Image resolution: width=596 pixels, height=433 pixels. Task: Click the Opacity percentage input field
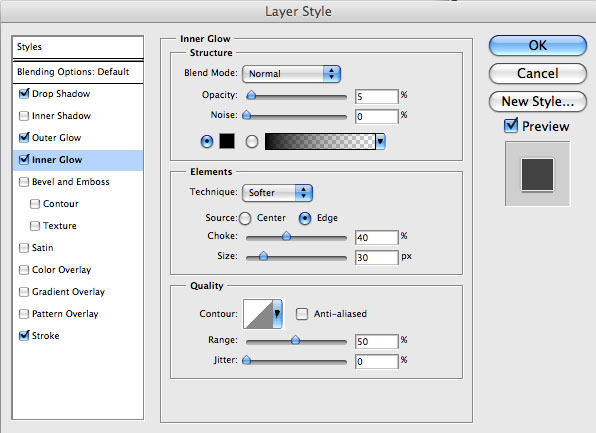click(x=376, y=97)
